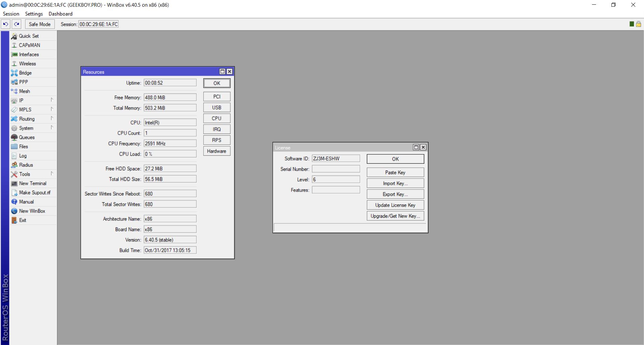Click the Upgrade/Get New Key... button
The image size is (644, 345).
pos(395,216)
